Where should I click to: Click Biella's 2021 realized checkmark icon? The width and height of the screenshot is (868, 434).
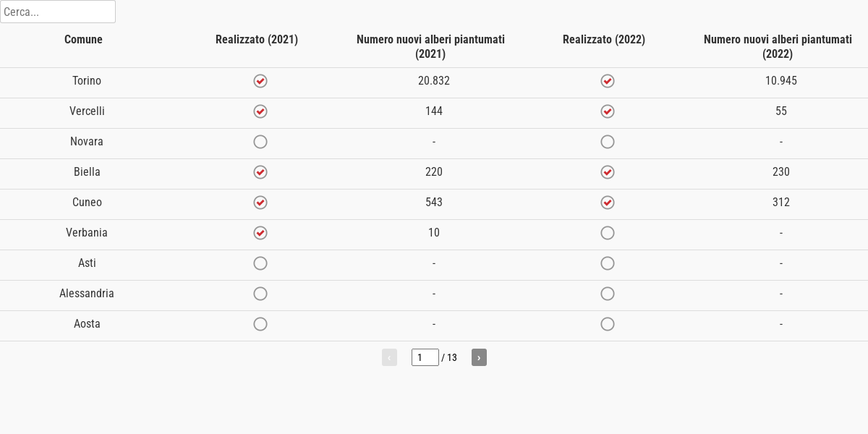(x=260, y=172)
